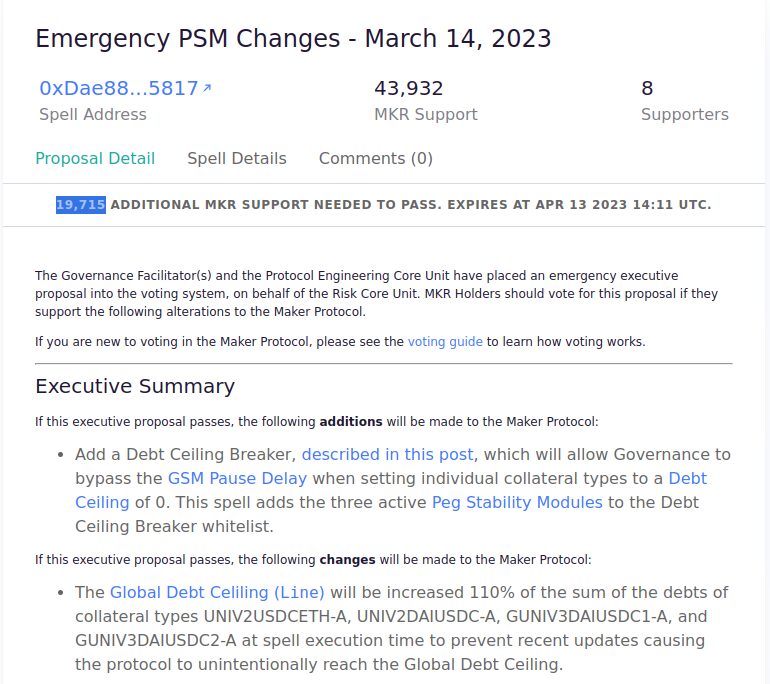Click the Peg Stability Modules link
The image size is (770, 684).
(517, 503)
